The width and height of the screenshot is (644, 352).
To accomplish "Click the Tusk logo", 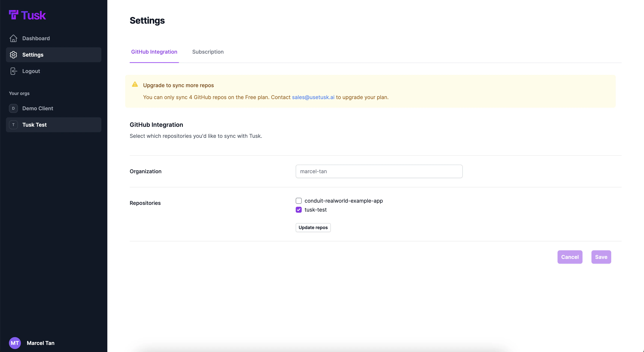I will [x=28, y=15].
